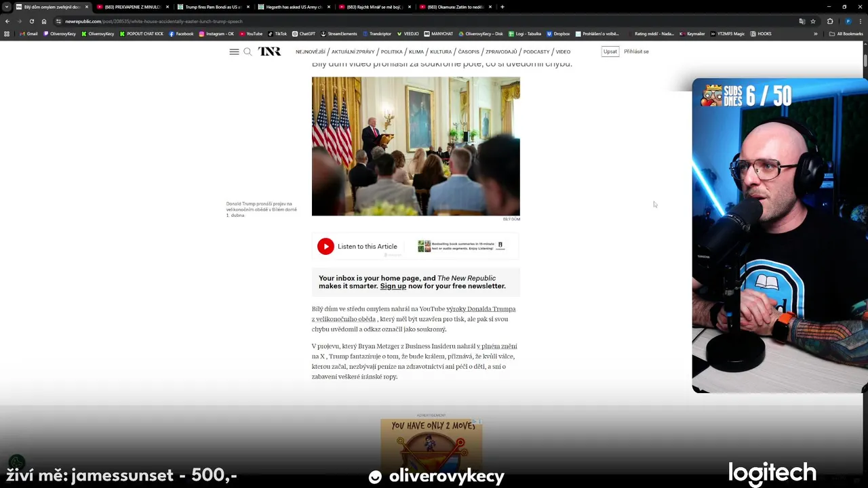Click the YOU HAVE ONLY 2 MOVES ad
The image size is (868, 488).
click(431, 445)
